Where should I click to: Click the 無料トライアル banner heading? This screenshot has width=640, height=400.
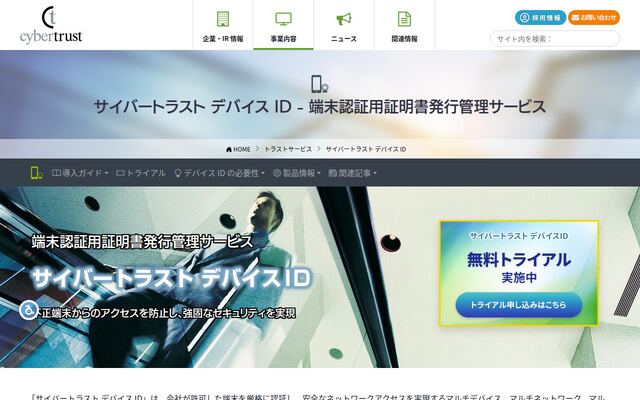[518, 260]
